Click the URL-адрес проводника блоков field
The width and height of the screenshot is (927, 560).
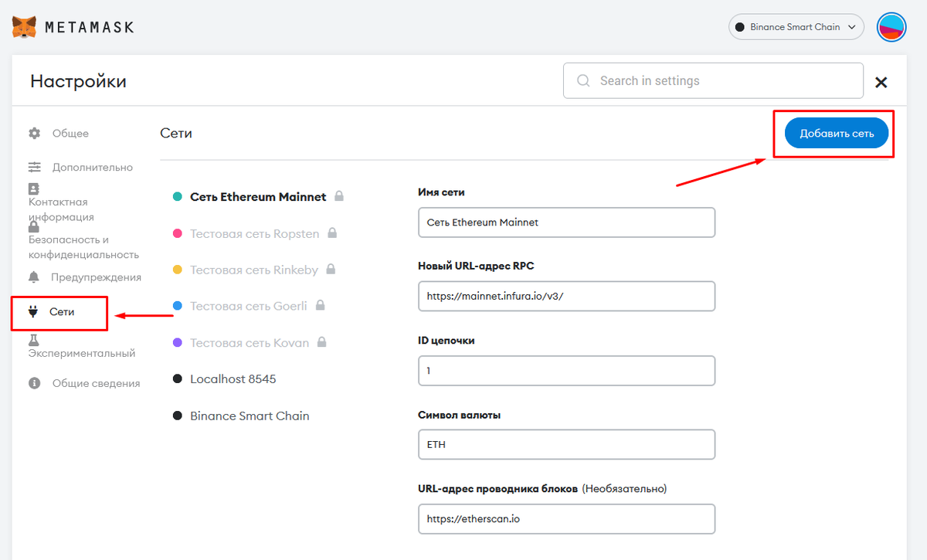click(x=566, y=518)
